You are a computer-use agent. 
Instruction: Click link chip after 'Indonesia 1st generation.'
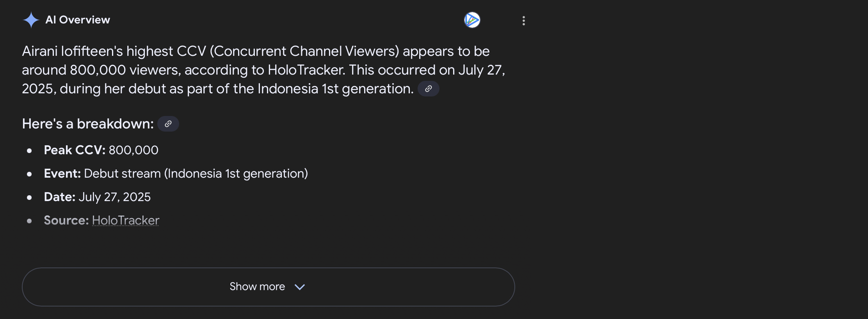(x=429, y=89)
